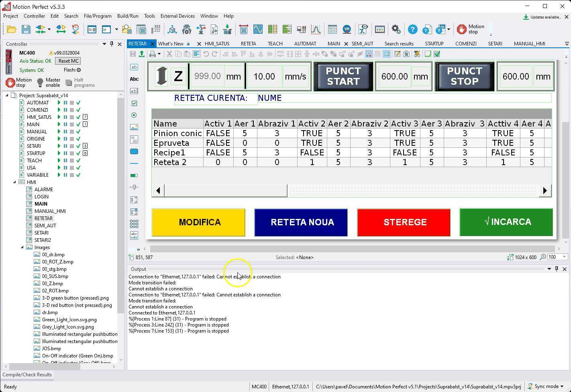The image size is (571, 392).
Task: Toggle the magnet snap icon in editor toolbar
Action: tap(369, 54)
